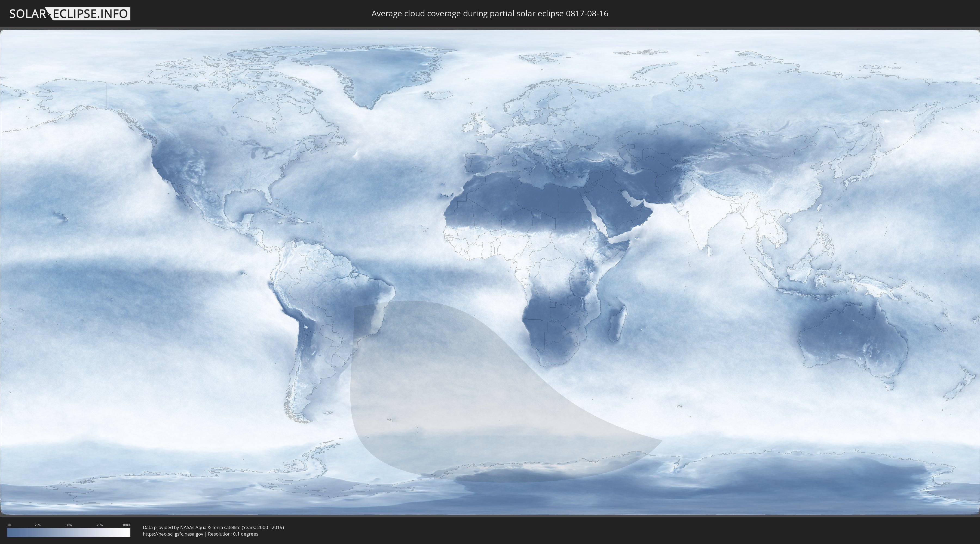
Task: Click the average cloud coverage title text
Action: [490, 14]
